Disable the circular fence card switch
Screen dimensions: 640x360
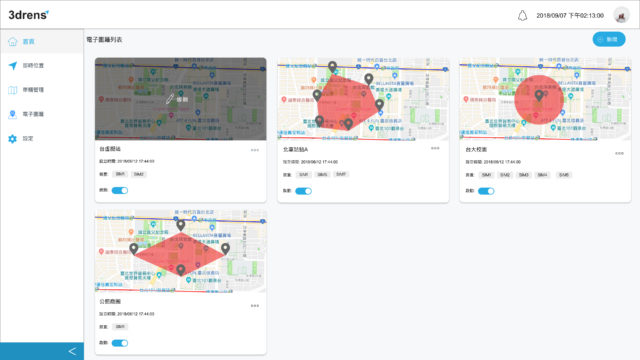coord(486,191)
